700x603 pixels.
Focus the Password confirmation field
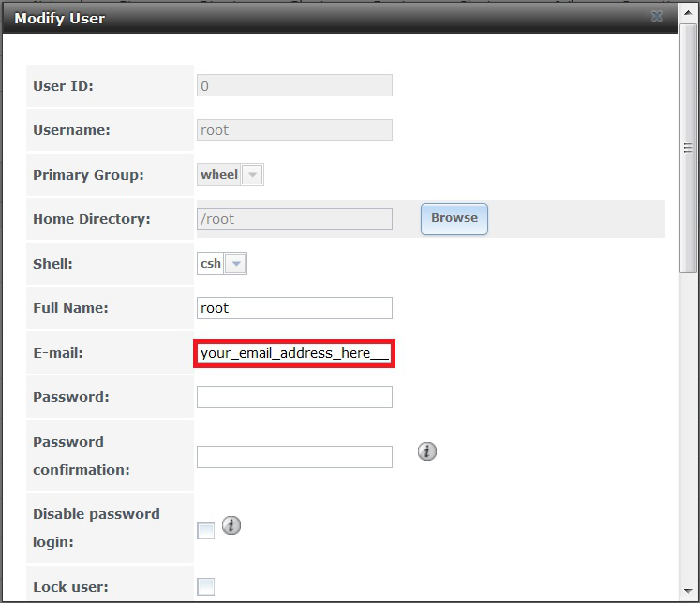[294, 457]
